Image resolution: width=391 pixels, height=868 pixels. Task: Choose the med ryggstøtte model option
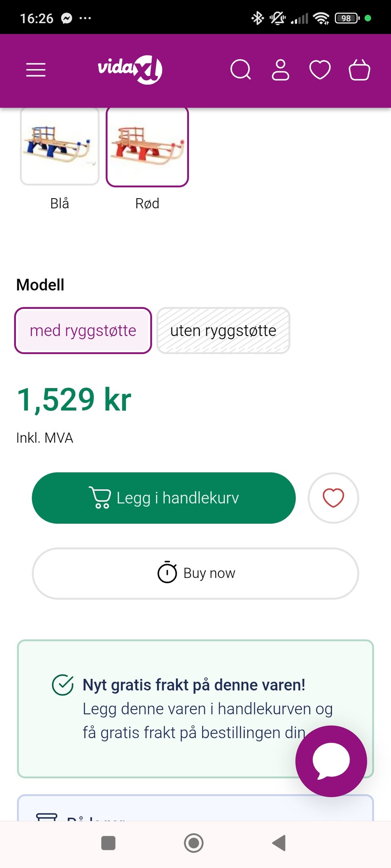[x=83, y=330]
